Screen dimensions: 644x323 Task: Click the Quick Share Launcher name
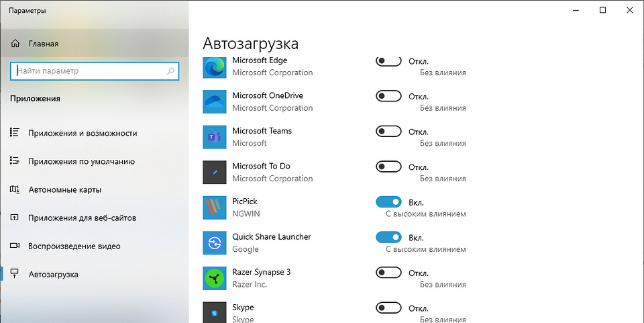[272, 237]
